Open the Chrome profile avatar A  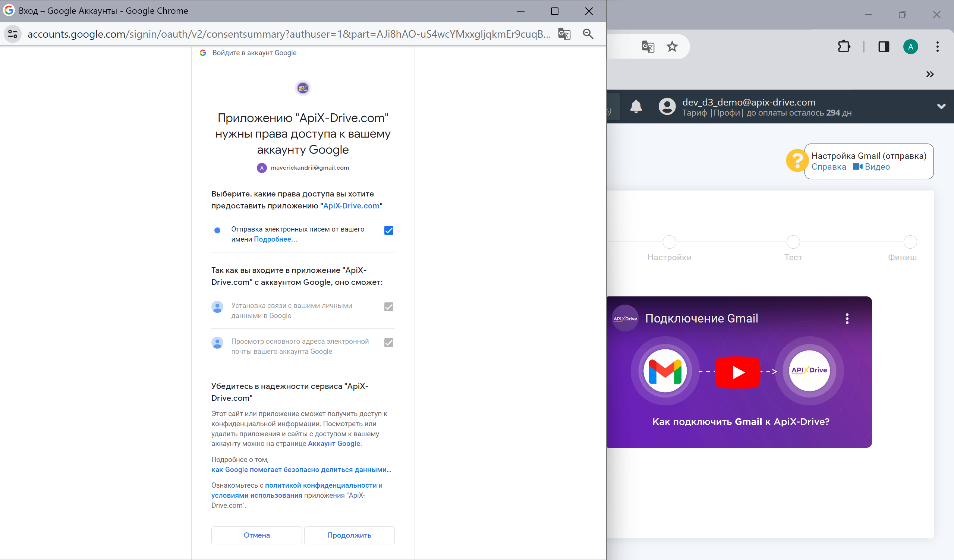coord(910,47)
